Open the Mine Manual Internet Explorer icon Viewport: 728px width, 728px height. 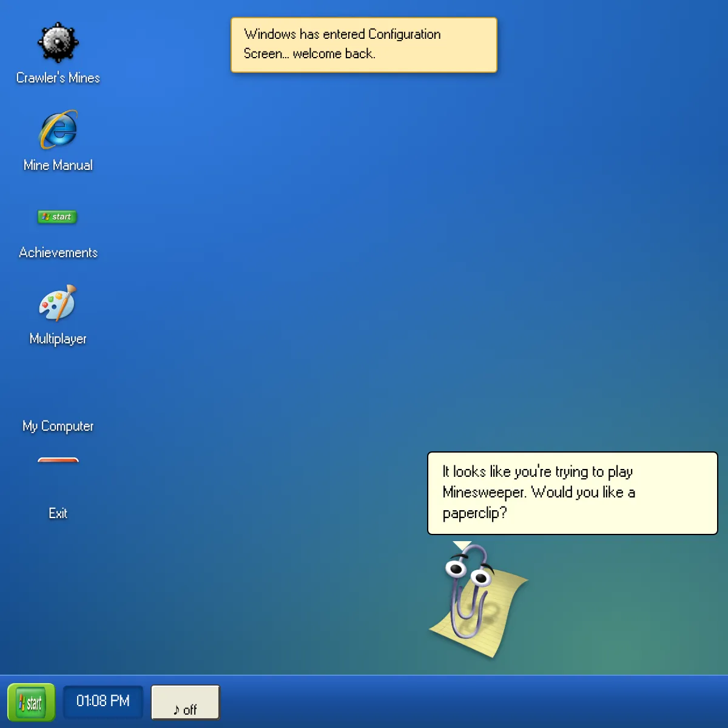[58, 129]
